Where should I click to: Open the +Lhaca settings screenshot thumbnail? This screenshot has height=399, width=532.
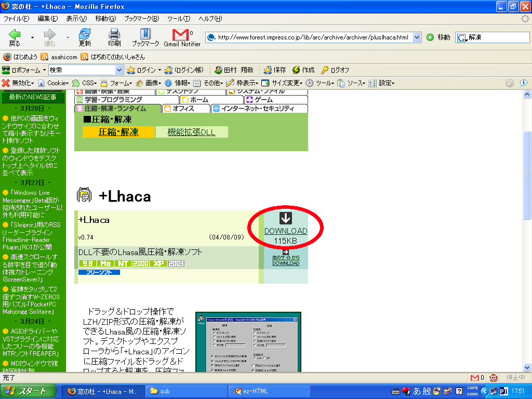(248, 342)
